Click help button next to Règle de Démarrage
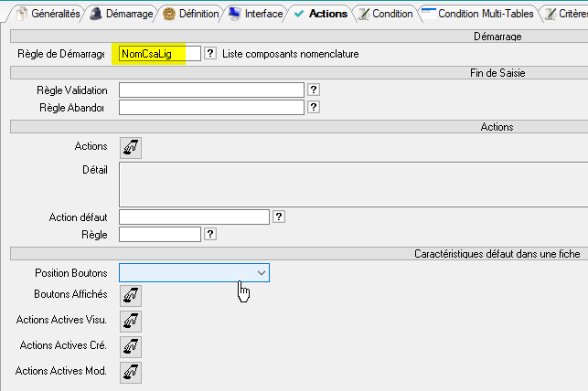The image size is (588, 391). pos(210,54)
